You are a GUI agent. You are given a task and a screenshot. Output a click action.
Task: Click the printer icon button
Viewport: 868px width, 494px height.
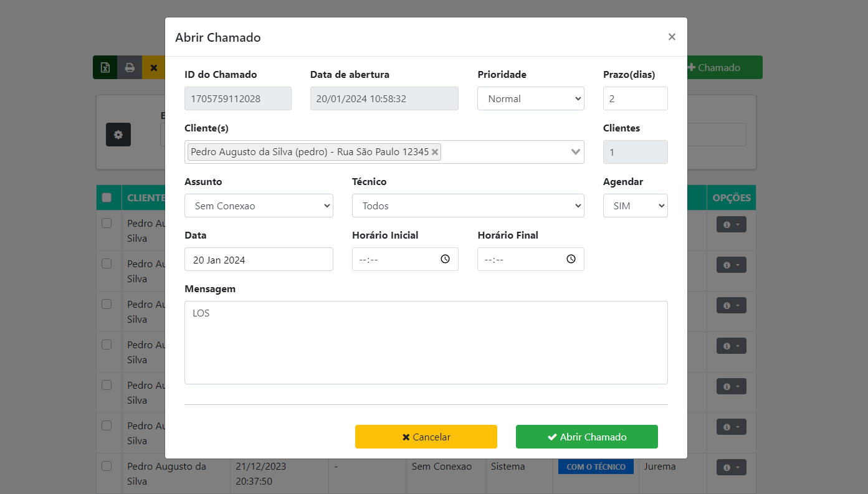coord(130,68)
